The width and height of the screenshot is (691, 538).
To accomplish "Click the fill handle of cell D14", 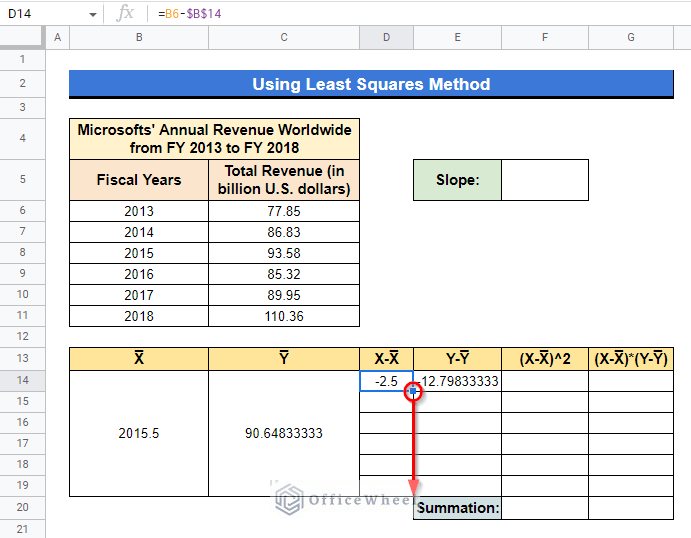I will 413,391.
